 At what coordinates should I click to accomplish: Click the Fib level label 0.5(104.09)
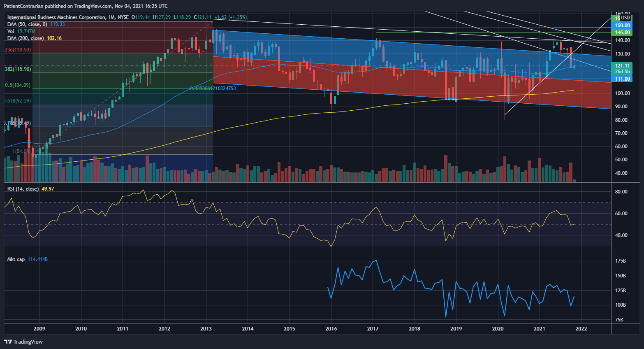click(x=18, y=85)
